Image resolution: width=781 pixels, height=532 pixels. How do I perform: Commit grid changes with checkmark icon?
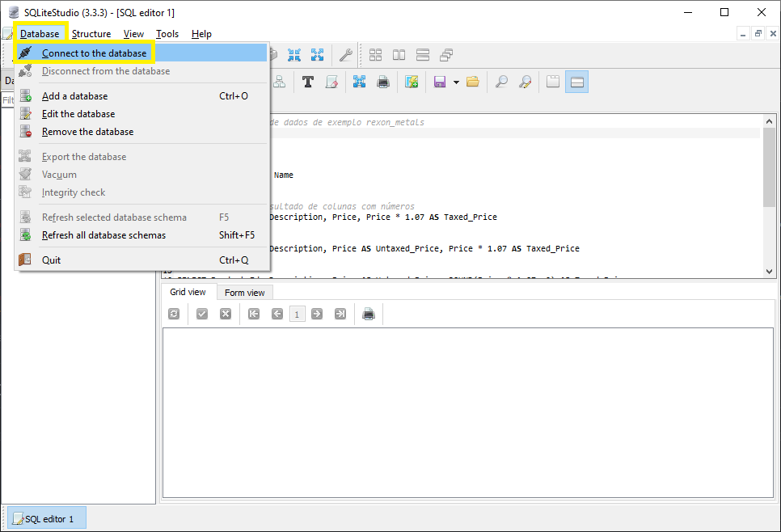point(202,314)
